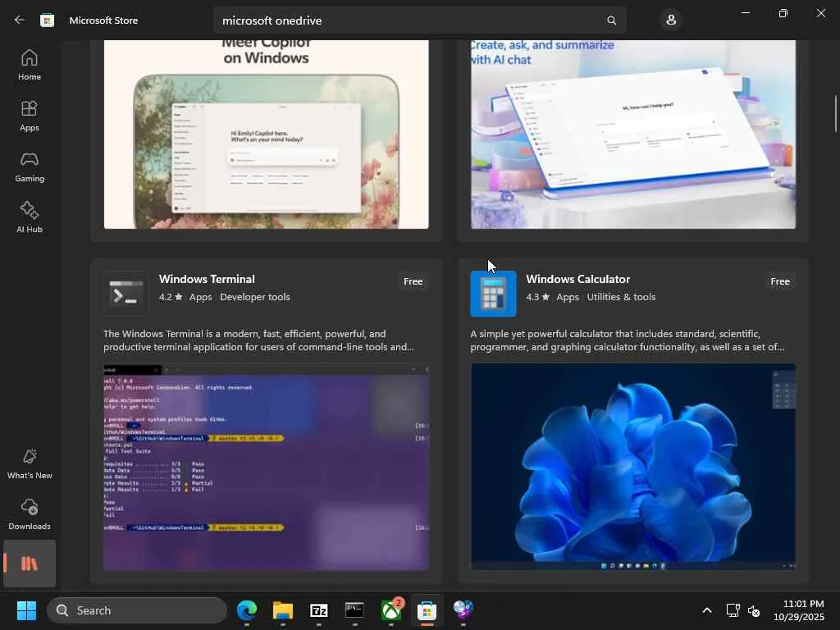
Task: Open the Windows Terminal app icon
Action: pos(126,294)
